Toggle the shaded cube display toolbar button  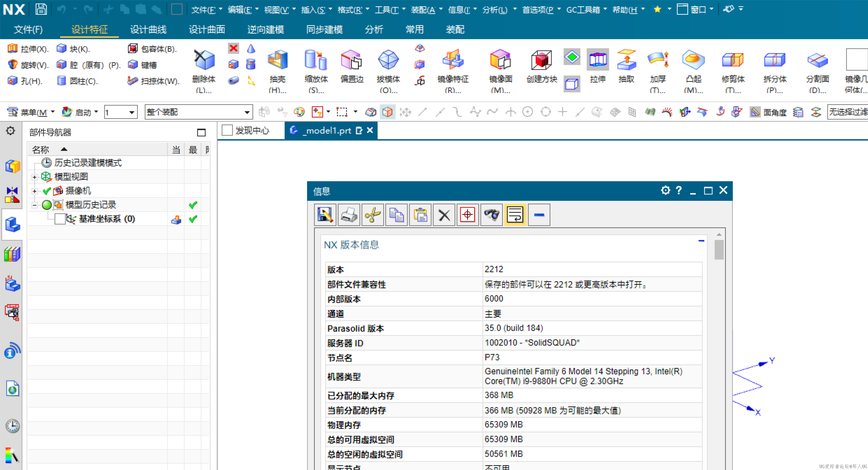(388, 112)
